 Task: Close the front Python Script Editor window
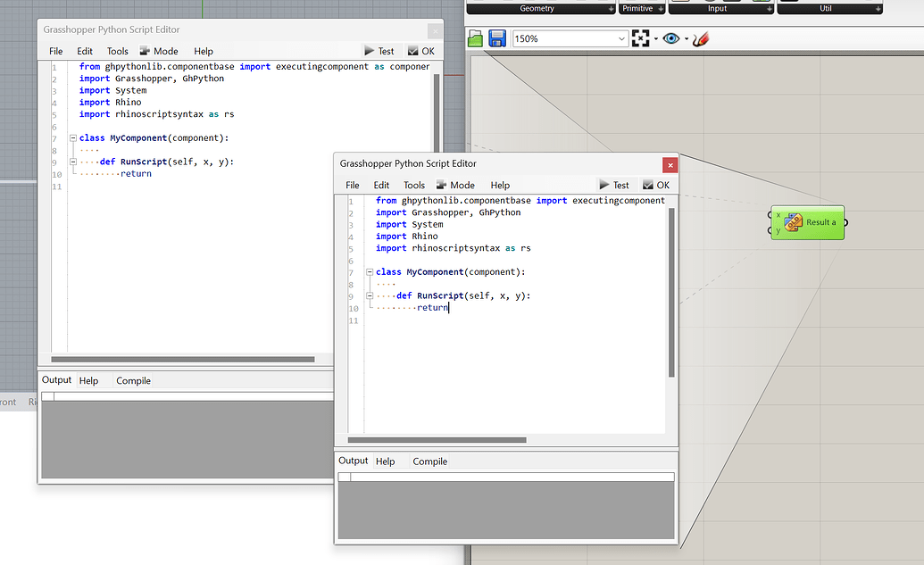(x=669, y=164)
